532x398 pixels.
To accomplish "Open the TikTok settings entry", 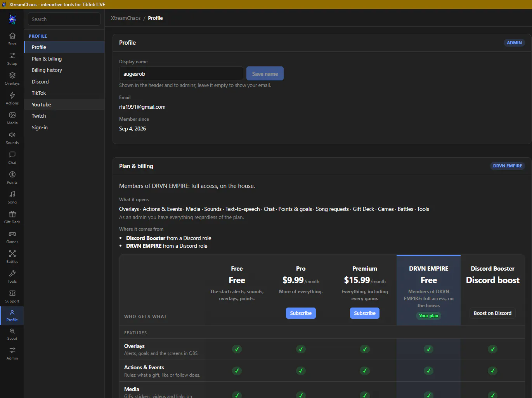I will (x=64, y=93).
